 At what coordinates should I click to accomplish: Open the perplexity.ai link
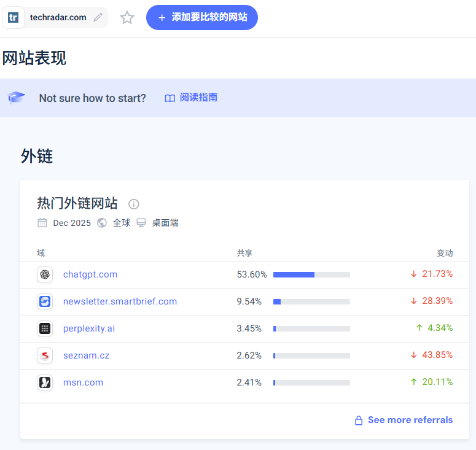(89, 328)
